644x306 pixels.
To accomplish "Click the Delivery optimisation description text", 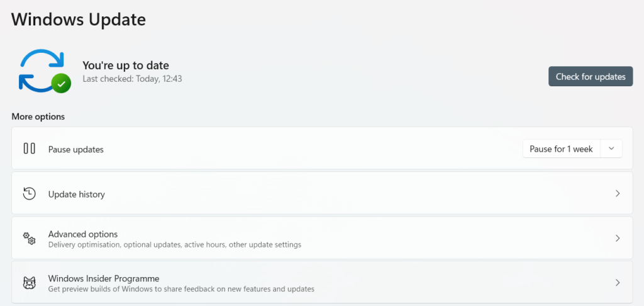I will [x=175, y=244].
